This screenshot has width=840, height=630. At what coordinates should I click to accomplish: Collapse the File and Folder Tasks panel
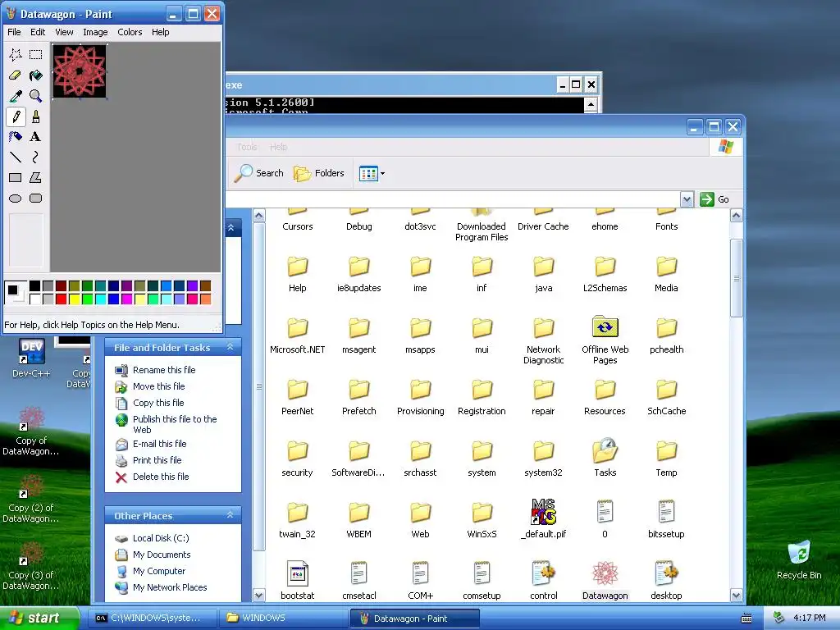[x=231, y=347]
